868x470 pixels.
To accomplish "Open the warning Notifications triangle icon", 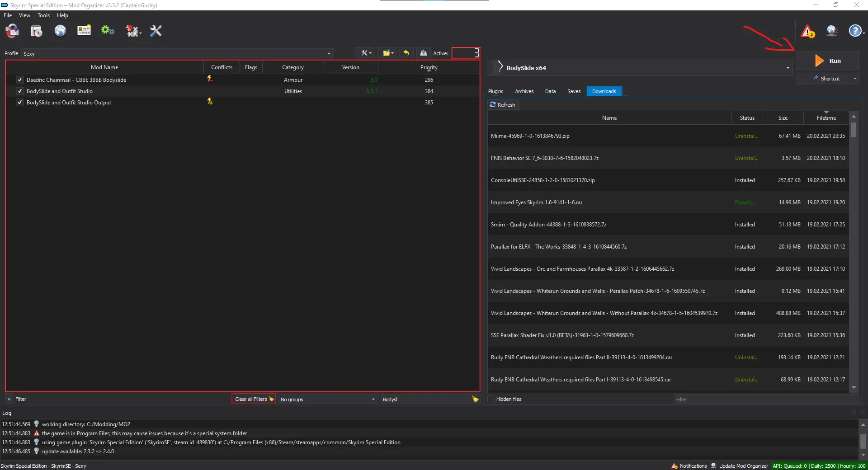I will pyautogui.click(x=808, y=31).
